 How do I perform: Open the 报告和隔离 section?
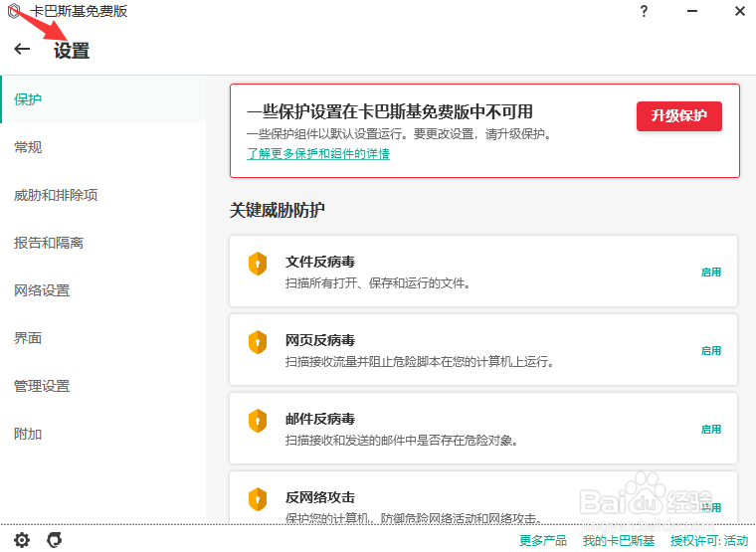[103, 243]
